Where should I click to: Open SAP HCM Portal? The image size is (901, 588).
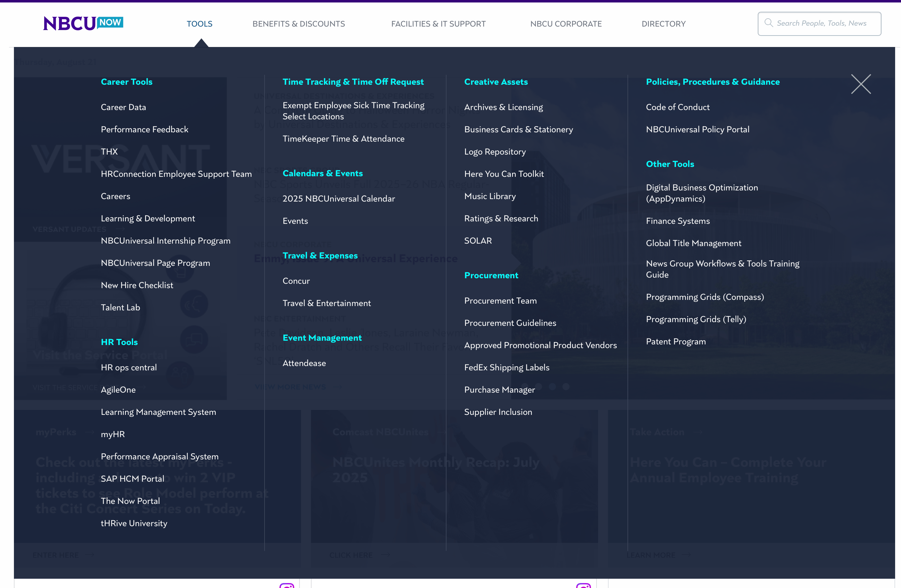(132, 479)
